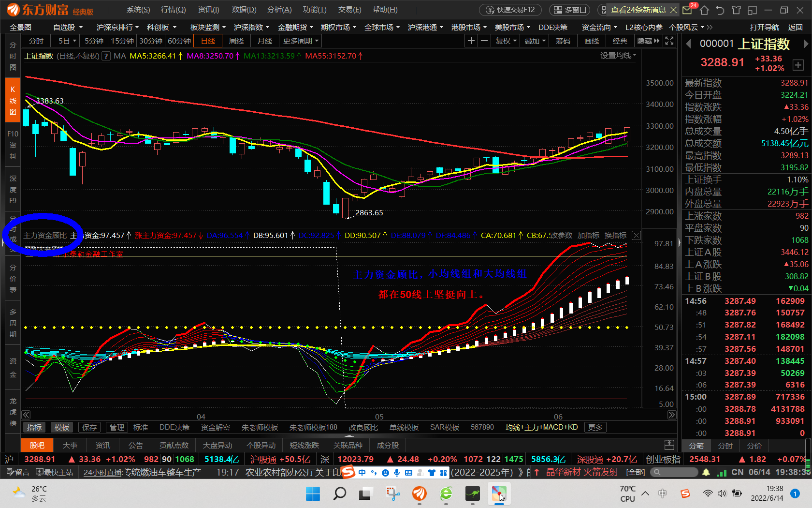Add index to watchlist with plus icon

[798, 66]
